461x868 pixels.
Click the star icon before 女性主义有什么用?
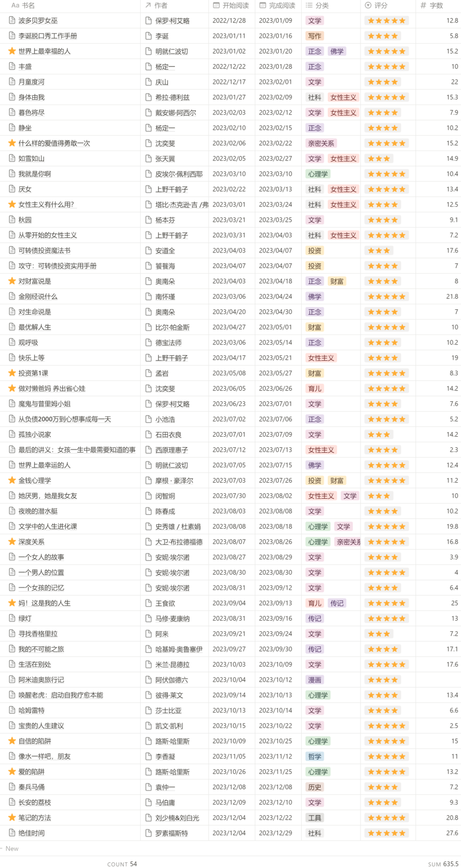12,205
